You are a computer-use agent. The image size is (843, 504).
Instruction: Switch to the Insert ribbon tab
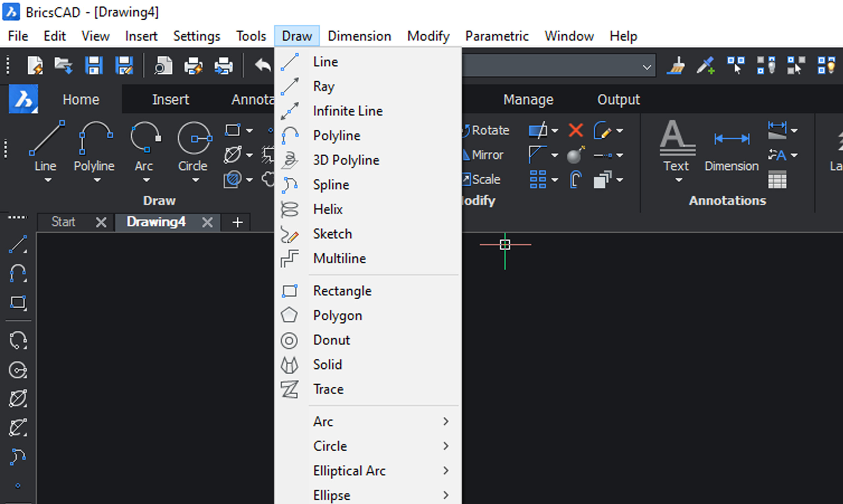click(x=170, y=99)
